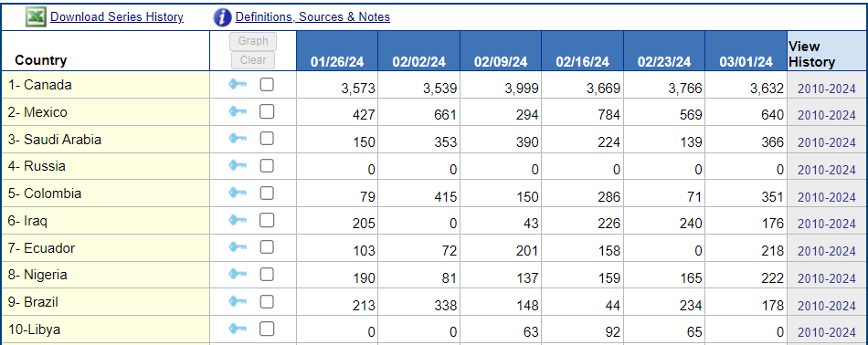Image resolution: width=868 pixels, height=345 pixels.
Task: Click the key icon in Russia row
Action: 238,166
